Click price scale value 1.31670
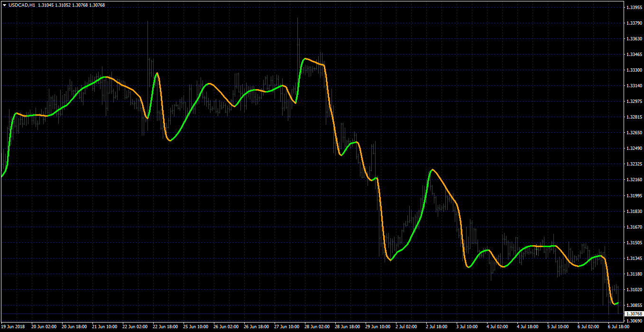This screenshot has height=332, width=644. click(634, 227)
